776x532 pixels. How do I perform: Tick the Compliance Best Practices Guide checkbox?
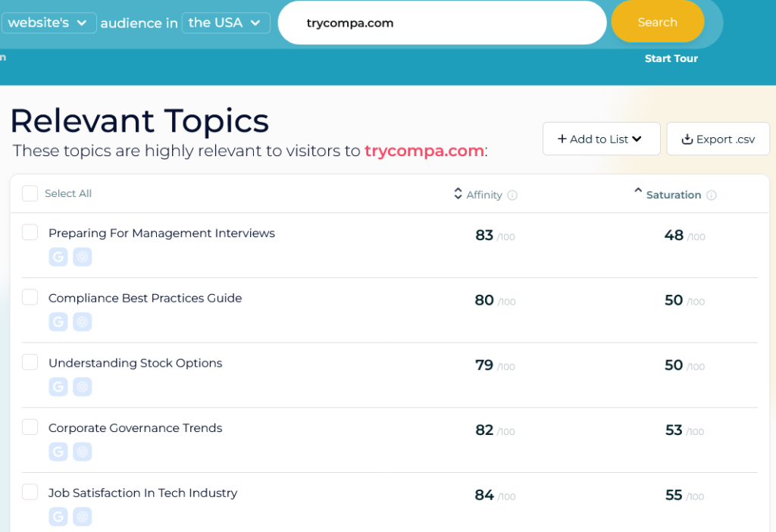point(30,297)
